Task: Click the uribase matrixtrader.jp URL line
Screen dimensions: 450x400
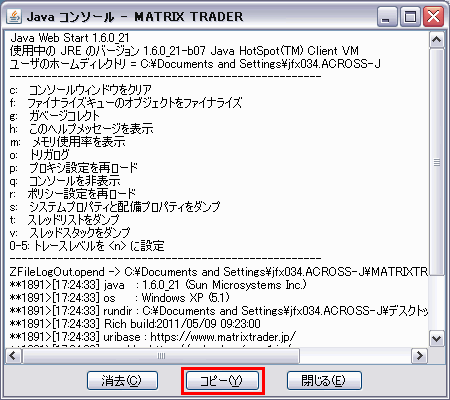Action: 153,337
